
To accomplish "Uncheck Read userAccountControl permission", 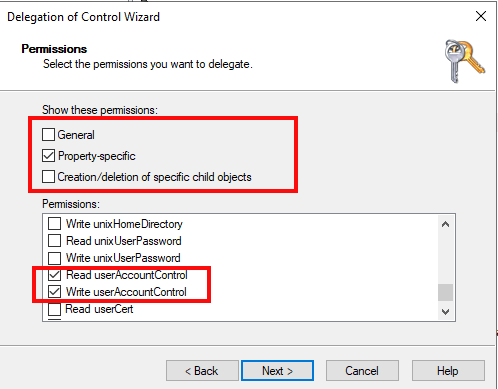I will [x=54, y=275].
